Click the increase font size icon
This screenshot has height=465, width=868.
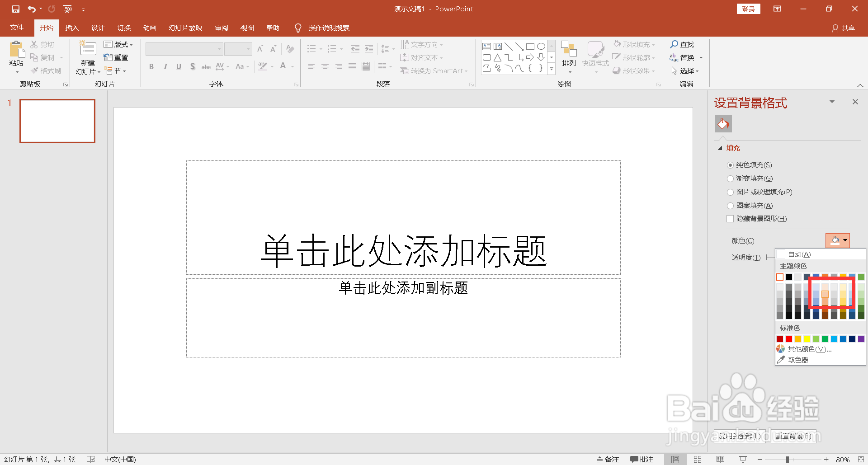[260, 49]
